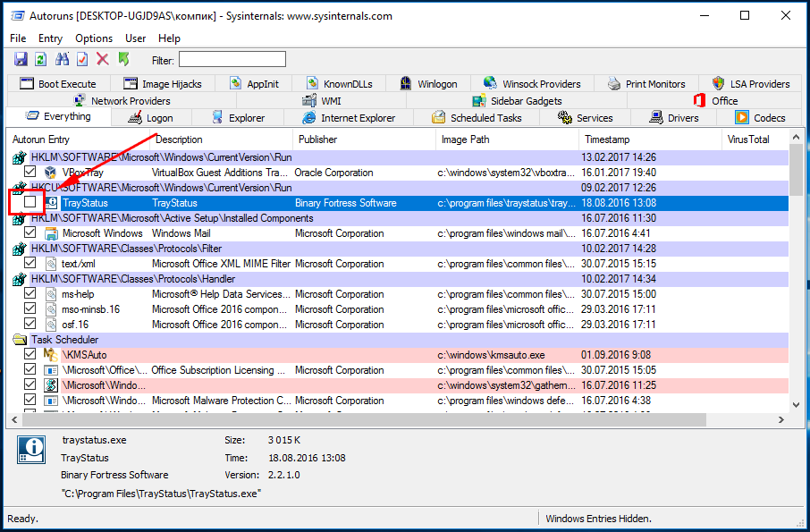Viewport: 810px width, 532px height.
Task: Switch to the Winsock Providers tab
Action: [532, 84]
